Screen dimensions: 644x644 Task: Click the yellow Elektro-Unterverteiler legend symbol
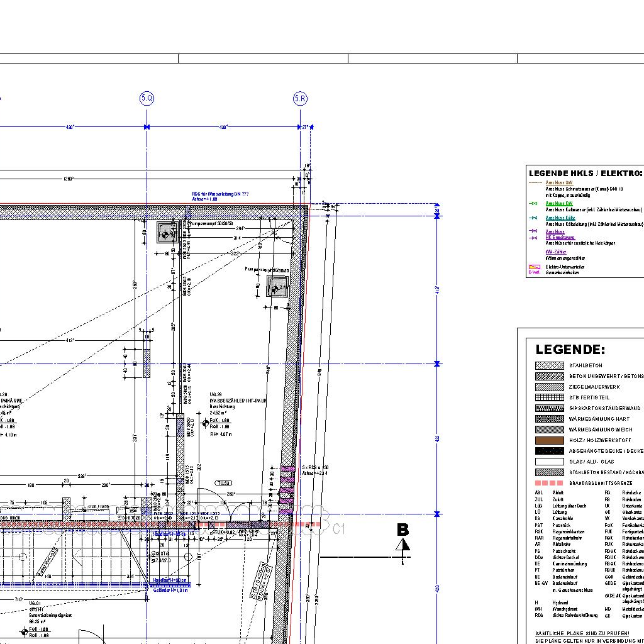pyautogui.click(x=535, y=267)
